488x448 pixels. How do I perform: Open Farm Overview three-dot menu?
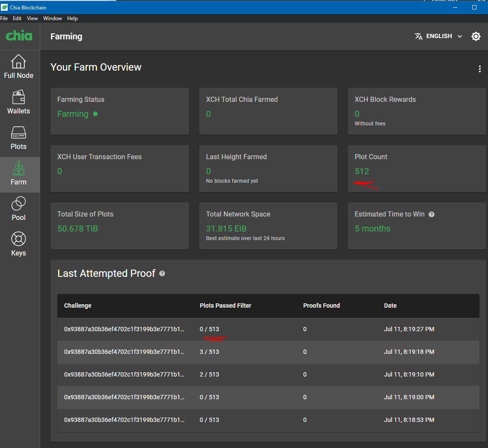coord(479,69)
